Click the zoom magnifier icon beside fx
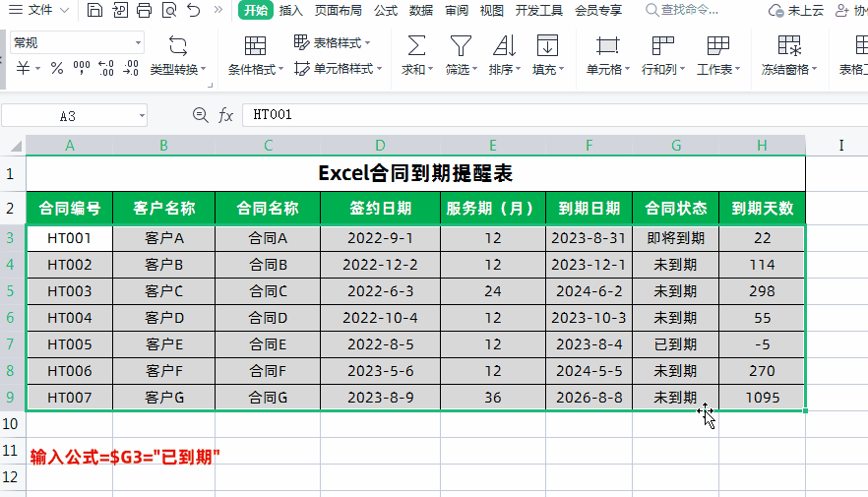Screen dimensions: 868x497 [200, 115]
